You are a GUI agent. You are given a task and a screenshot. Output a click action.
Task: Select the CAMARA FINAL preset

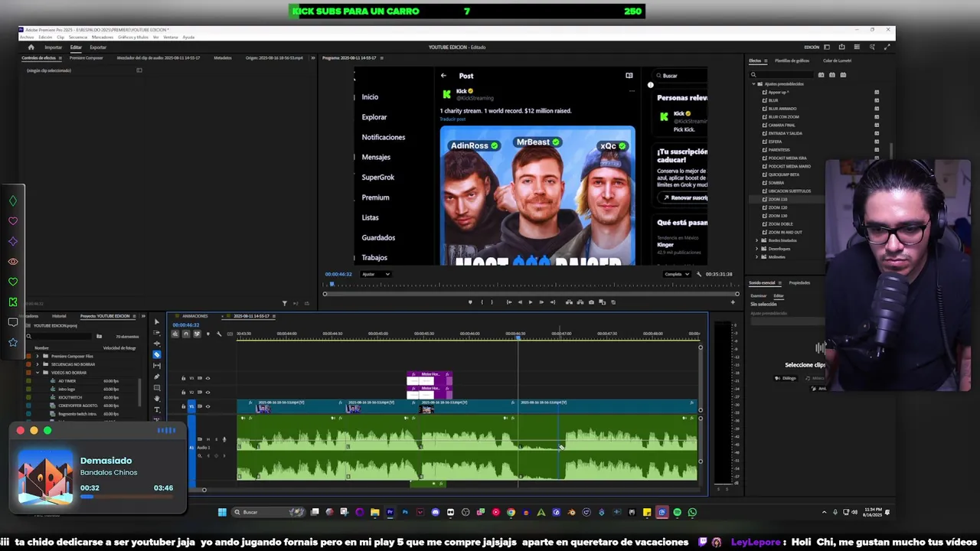point(782,125)
